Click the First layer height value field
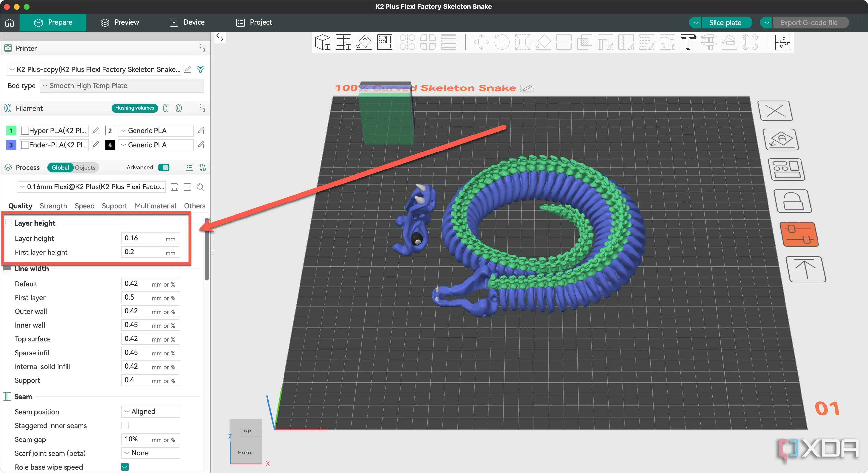This screenshot has height=473, width=868. 151,252
